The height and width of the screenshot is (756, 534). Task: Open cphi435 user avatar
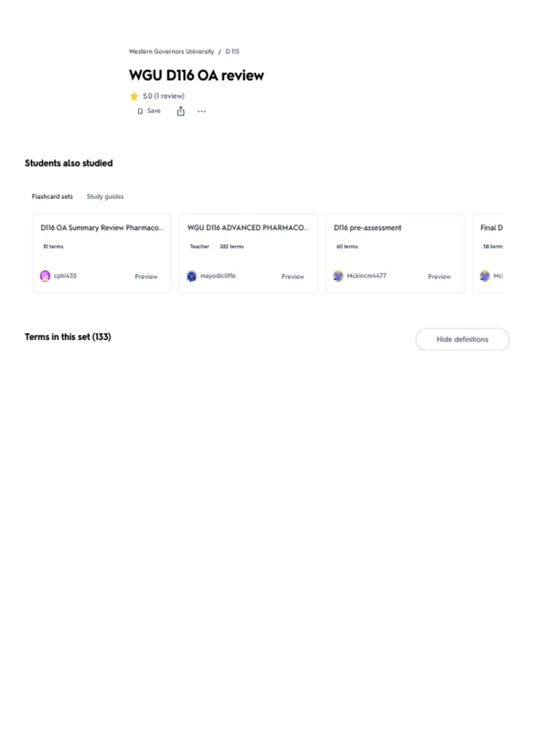[45, 276]
